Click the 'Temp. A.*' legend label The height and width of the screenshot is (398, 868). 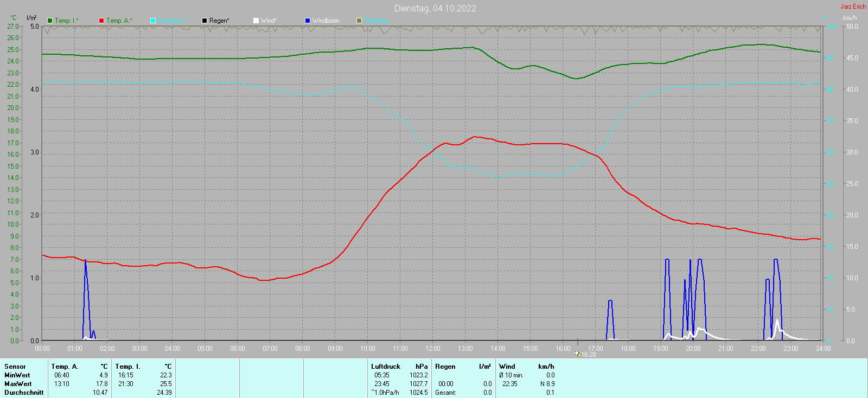119,21
